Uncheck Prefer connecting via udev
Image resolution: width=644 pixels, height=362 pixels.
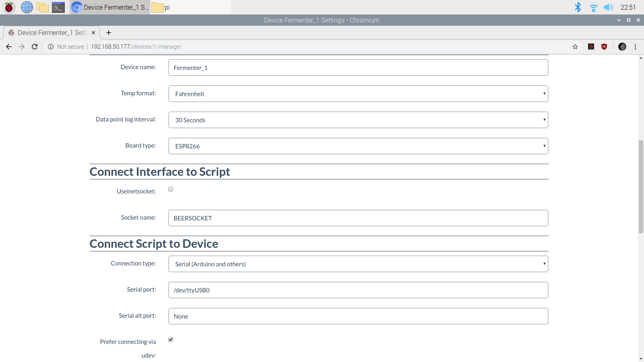pos(171,339)
